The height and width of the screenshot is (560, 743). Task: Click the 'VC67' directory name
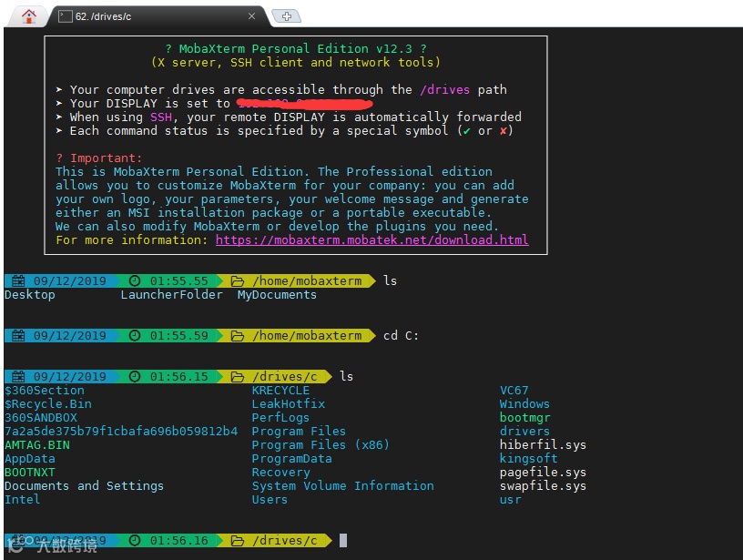[514, 391]
